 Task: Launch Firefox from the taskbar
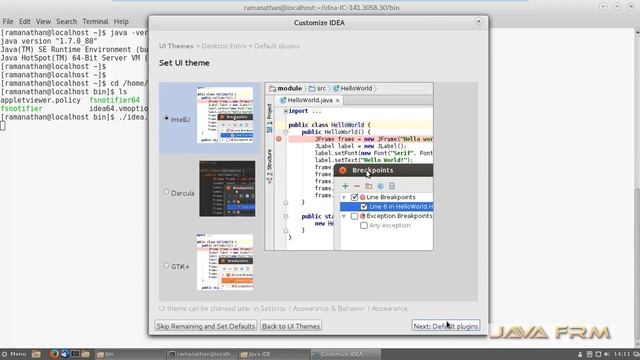tap(54, 354)
